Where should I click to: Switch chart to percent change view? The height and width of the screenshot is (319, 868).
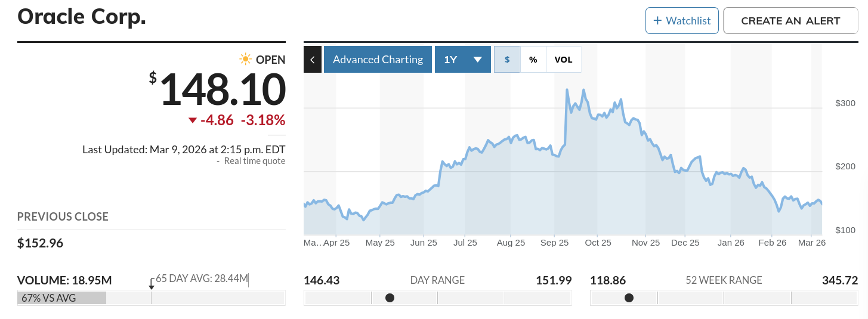(533, 60)
